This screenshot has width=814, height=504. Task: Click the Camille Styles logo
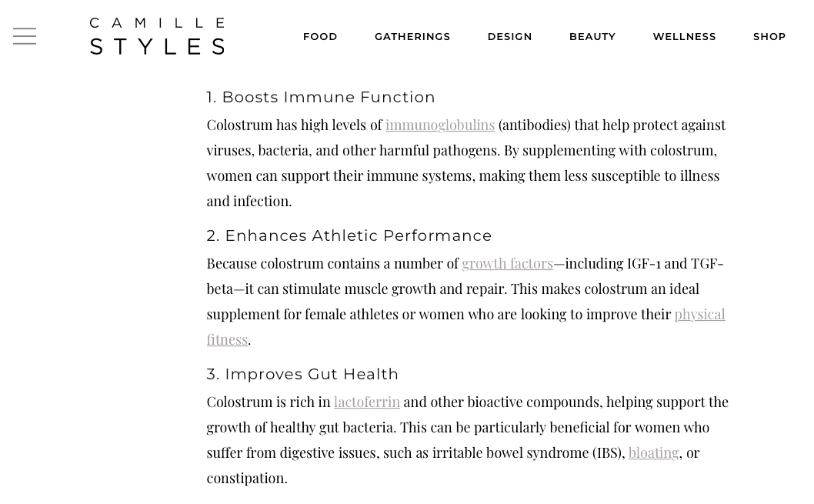(157, 36)
